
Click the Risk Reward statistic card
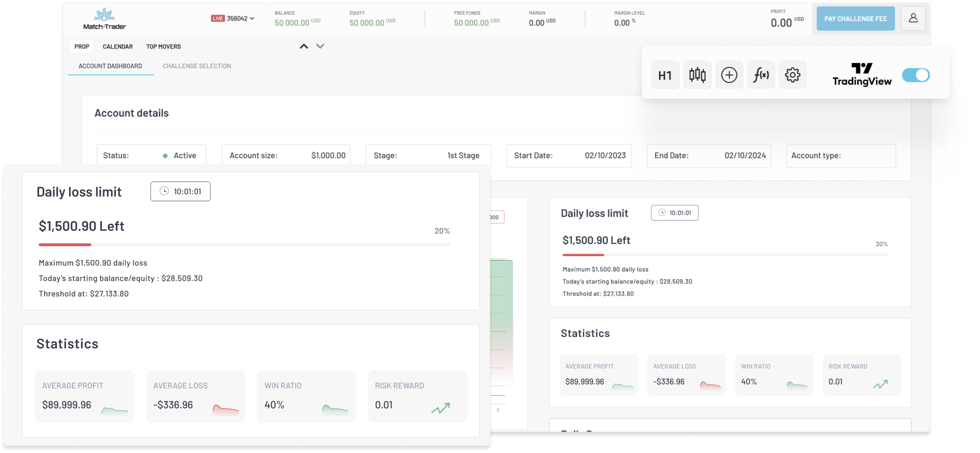coord(417,396)
